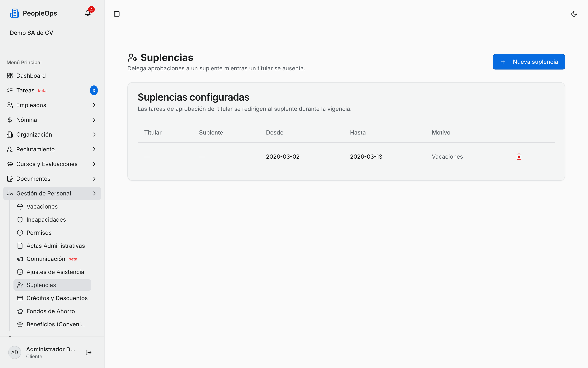
Task: Expand the Documentos submenu chevron
Action: (94, 179)
